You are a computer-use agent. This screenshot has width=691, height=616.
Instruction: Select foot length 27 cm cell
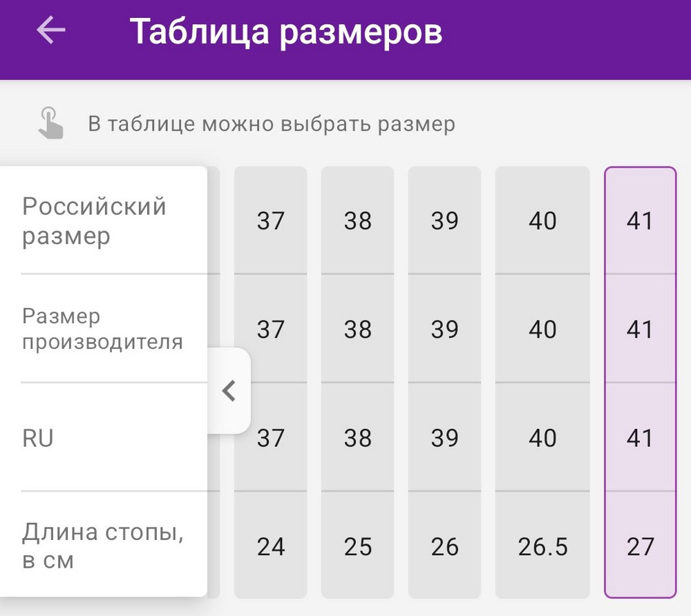coord(640,547)
